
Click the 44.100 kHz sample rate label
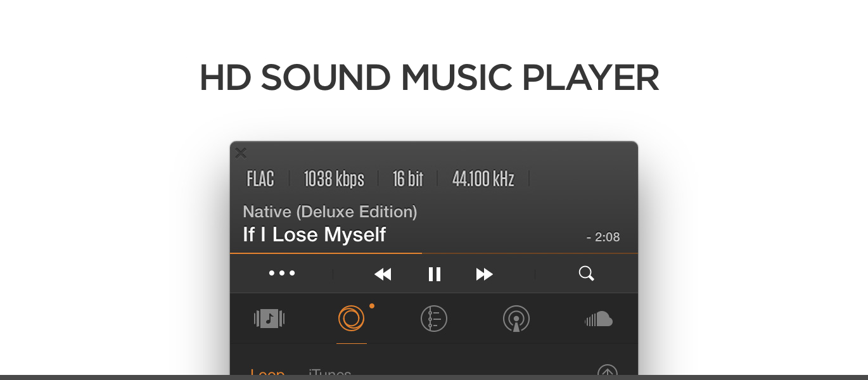pyautogui.click(x=483, y=179)
